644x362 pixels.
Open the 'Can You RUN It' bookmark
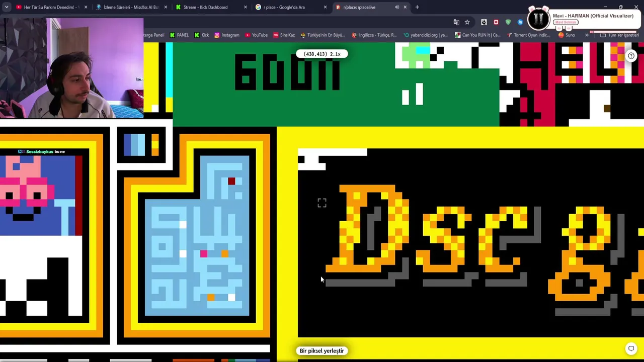click(x=477, y=35)
